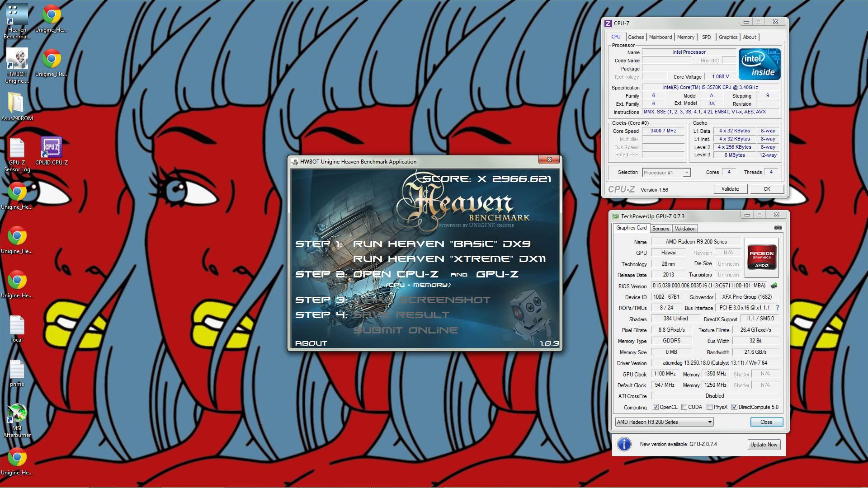Launch the MSI Afterburner shortcut
Viewport: 868px width, 488px height.
(17, 420)
